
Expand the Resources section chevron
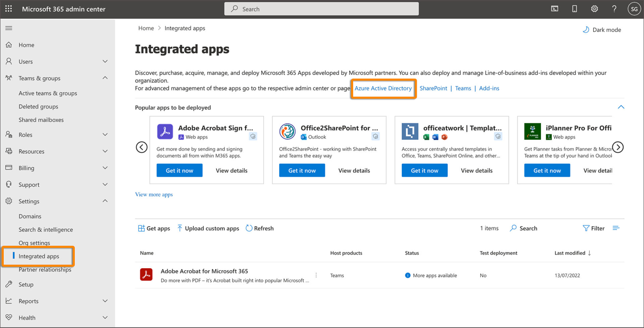105,151
